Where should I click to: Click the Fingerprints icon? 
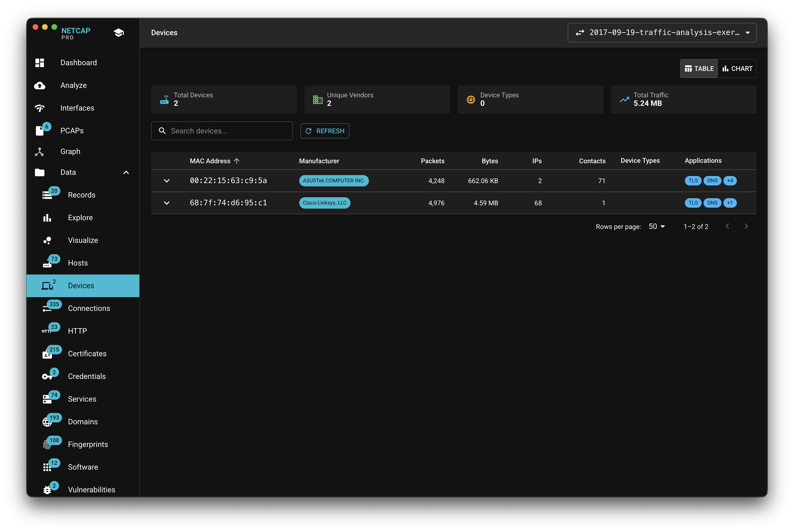click(47, 444)
